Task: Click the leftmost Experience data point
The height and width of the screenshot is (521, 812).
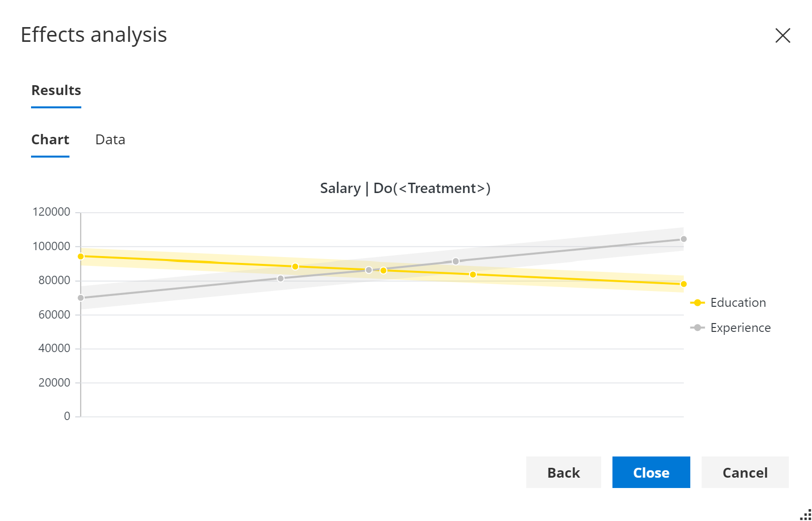Action: (81, 298)
